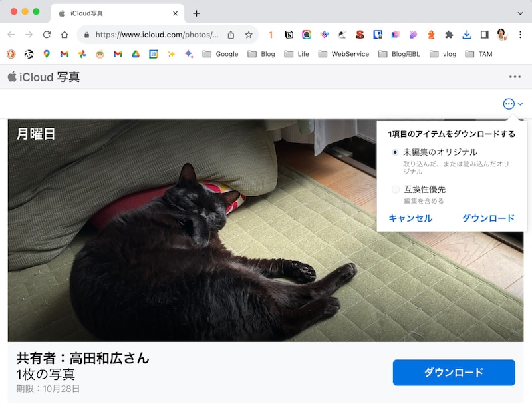Open the Blog用BL bookmarks folder
This screenshot has height=410, width=532.
(399, 54)
